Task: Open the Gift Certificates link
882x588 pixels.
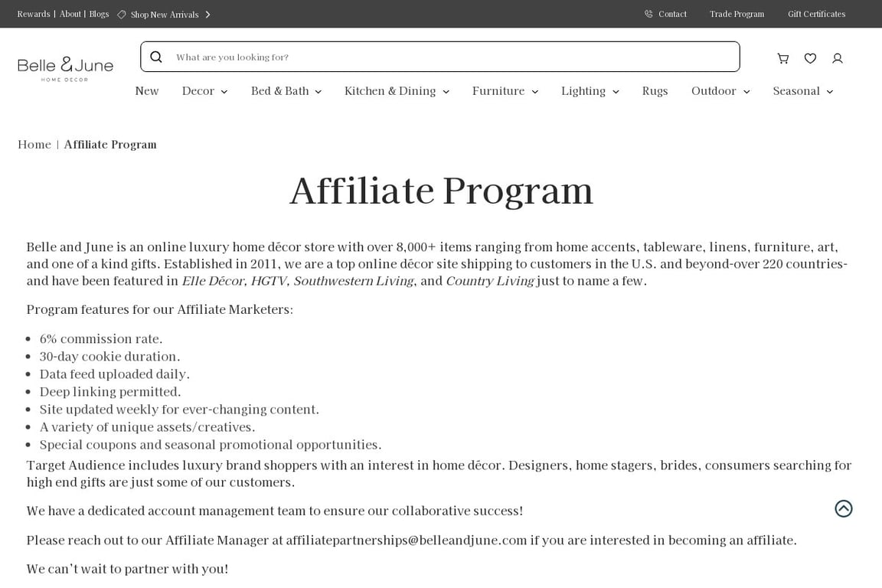Action: (x=816, y=14)
